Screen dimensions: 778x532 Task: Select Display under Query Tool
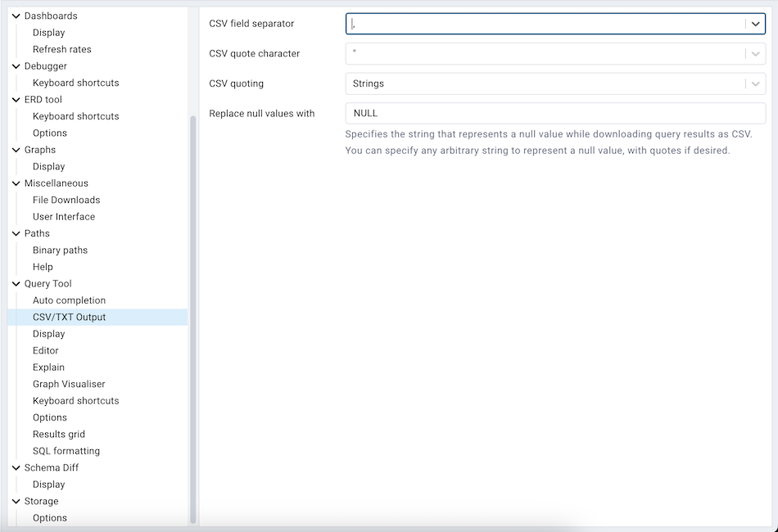click(x=48, y=334)
